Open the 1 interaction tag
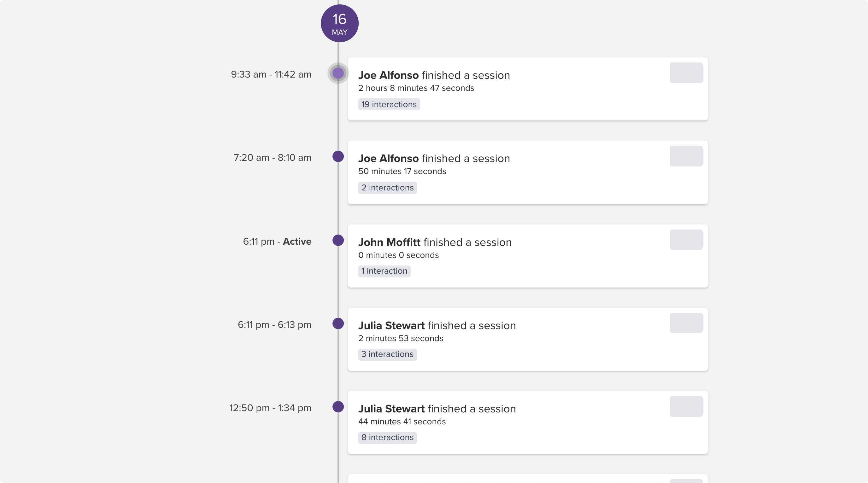The image size is (868, 483). click(384, 271)
